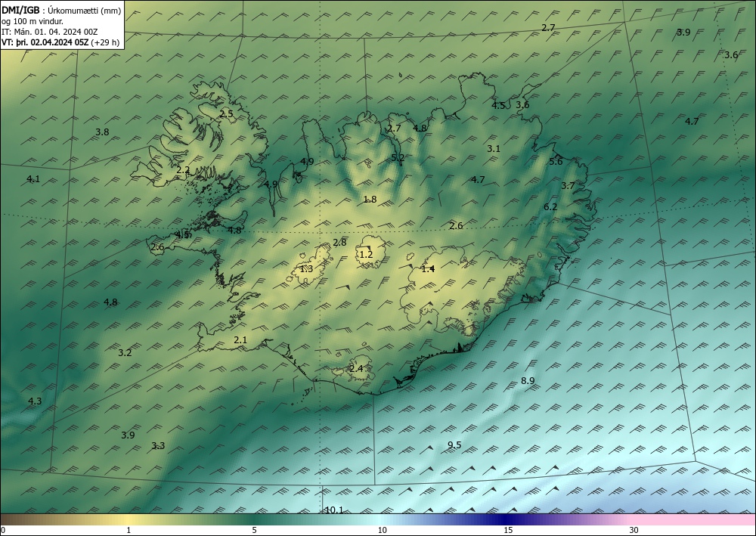Click the 1.4 value on Vatnajökull glacier
Viewport: 756px width, 536px height.
(x=428, y=268)
